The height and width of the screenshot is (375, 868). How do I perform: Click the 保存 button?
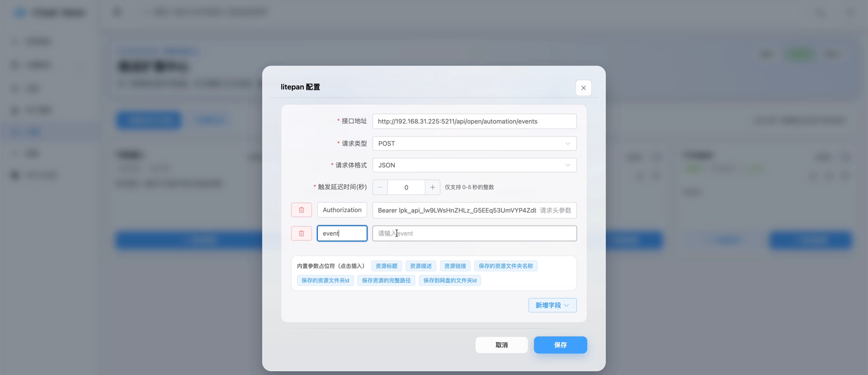560,345
